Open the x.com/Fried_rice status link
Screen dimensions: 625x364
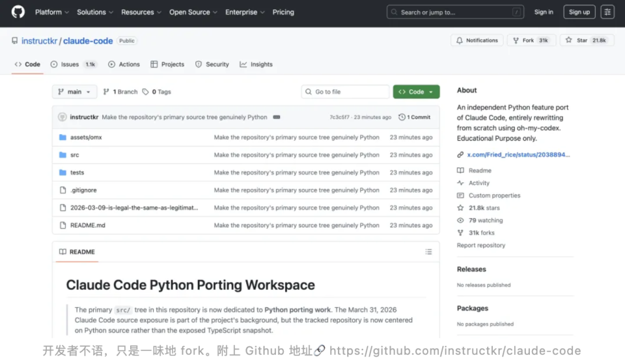point(518,155)
